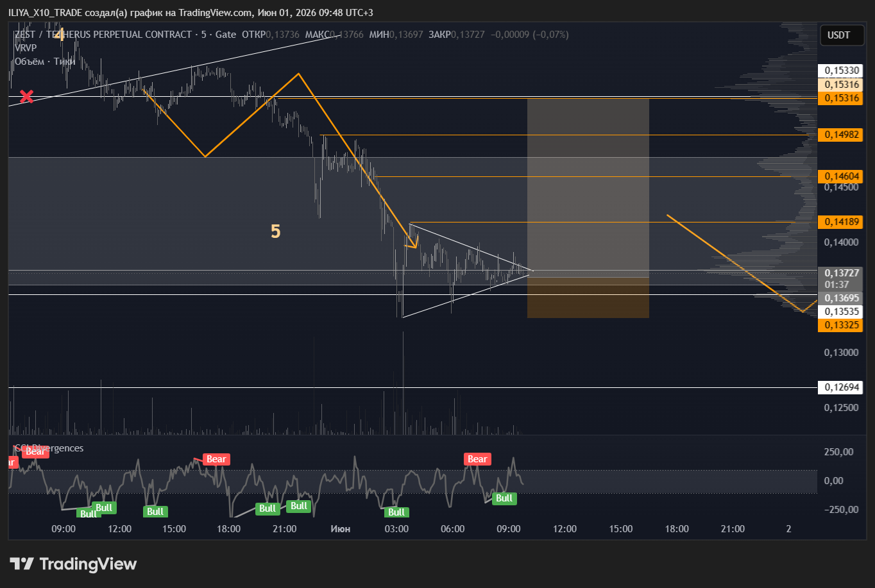
Task: Click the ILIYA_X10_TRADE author caption
Action: click(x=45, y=13)
